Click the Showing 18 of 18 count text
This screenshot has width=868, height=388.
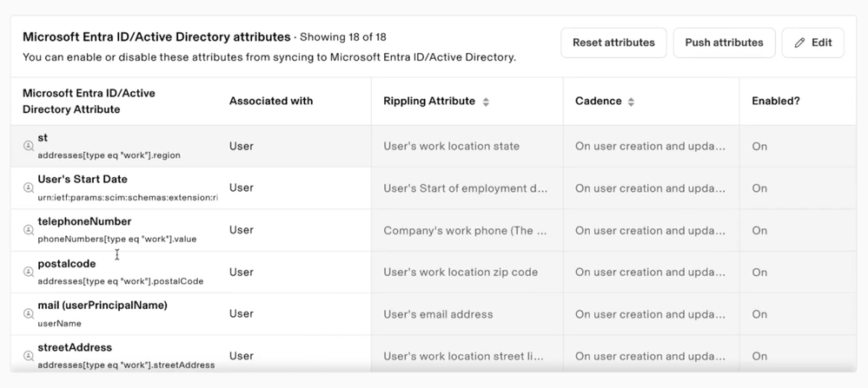click(x=343, y=37)
